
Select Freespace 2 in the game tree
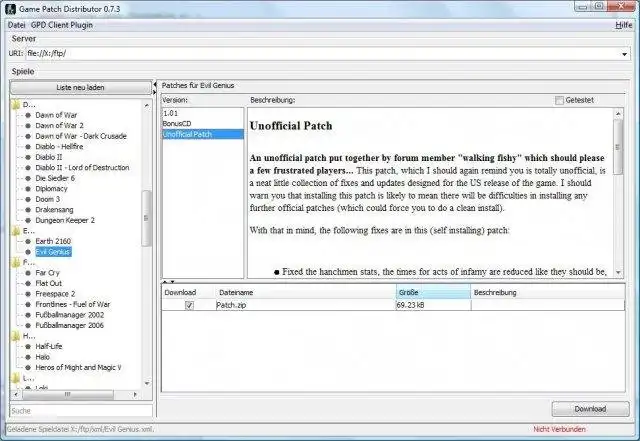[55, 294]
